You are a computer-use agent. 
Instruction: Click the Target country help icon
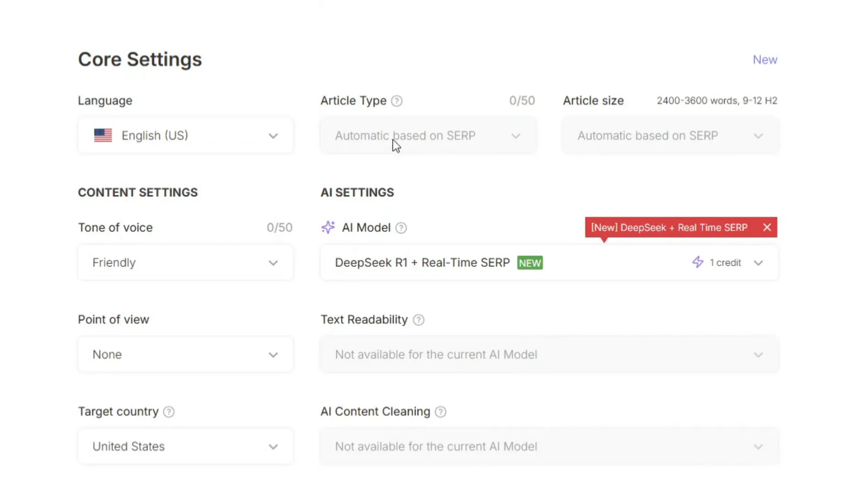pyautogui.click(x=169, y=412)
